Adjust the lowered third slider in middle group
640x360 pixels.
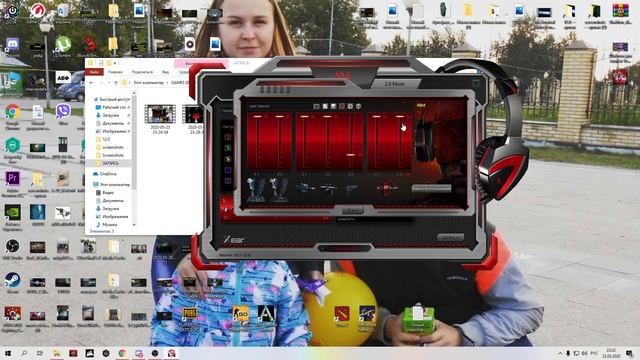(x=351, y=155)
